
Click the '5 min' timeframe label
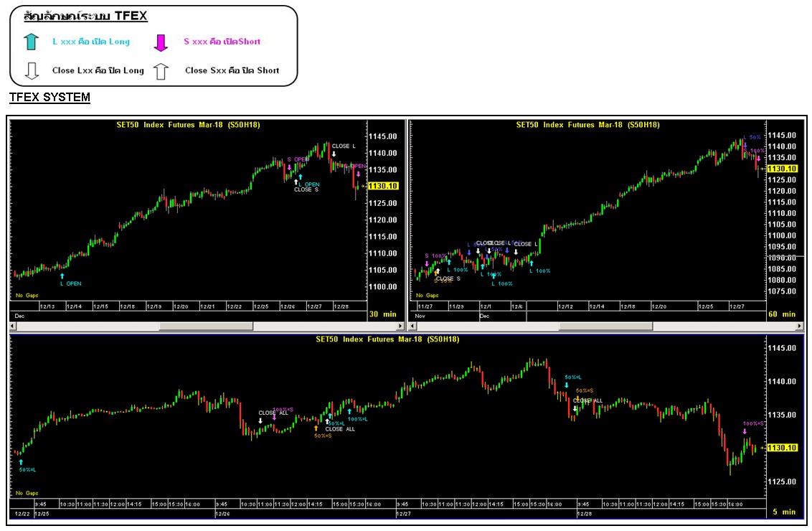tap(785, 512)
